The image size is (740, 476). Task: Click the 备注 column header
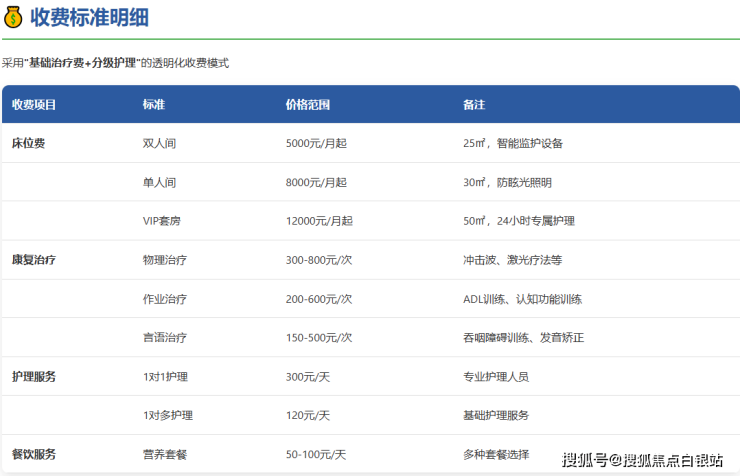click(x=474, y=105)
